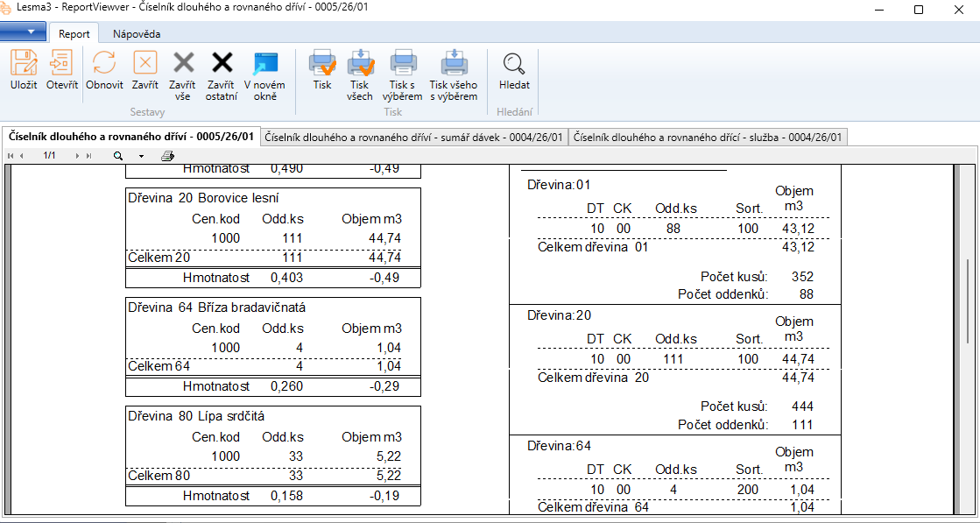This screenshot has width=980, height=523.
Task: Click the small printer icon in viewer toolbar
Action: click(x=167, y=156)
